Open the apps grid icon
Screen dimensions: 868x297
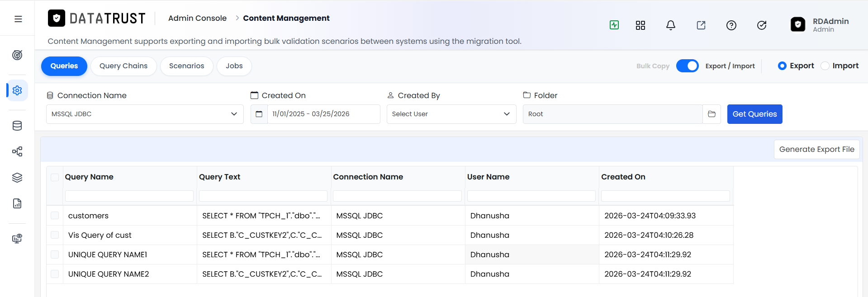(x=640, y=25)
